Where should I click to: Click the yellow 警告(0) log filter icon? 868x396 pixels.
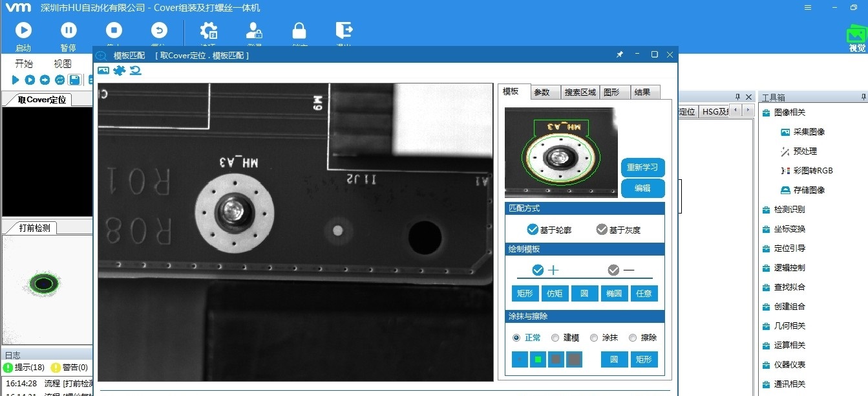coord(56,368)
